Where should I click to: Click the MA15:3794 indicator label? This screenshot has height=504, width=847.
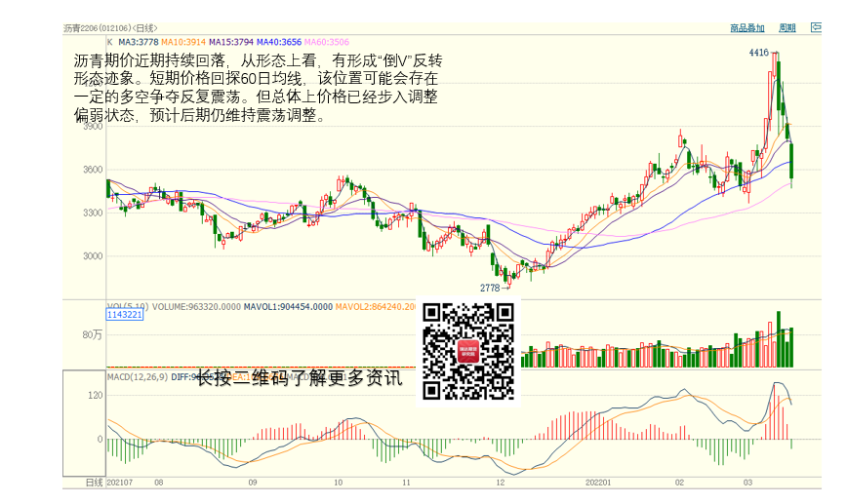pyautogui.click(x=231, y=43)
